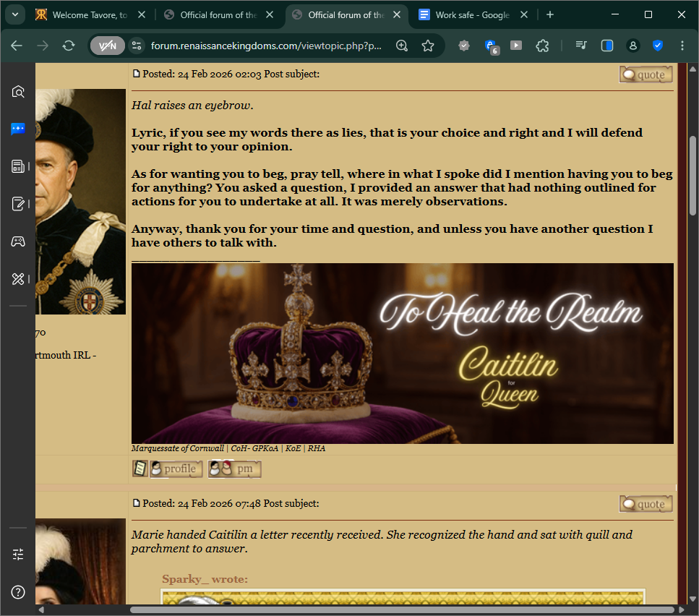Open the user profile avatar menu
This screenshot has width=699, height=616.
633,46
